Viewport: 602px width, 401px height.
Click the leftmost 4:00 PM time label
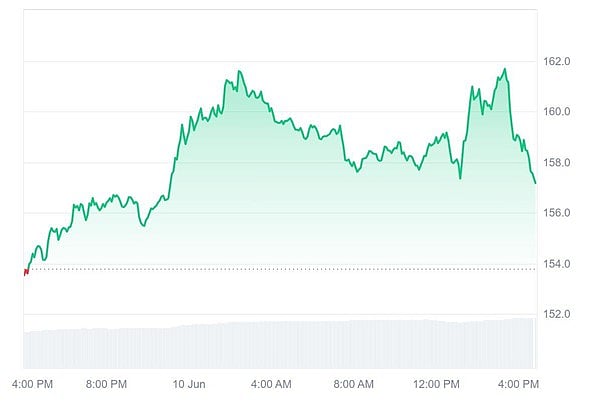tap(31, 384)
